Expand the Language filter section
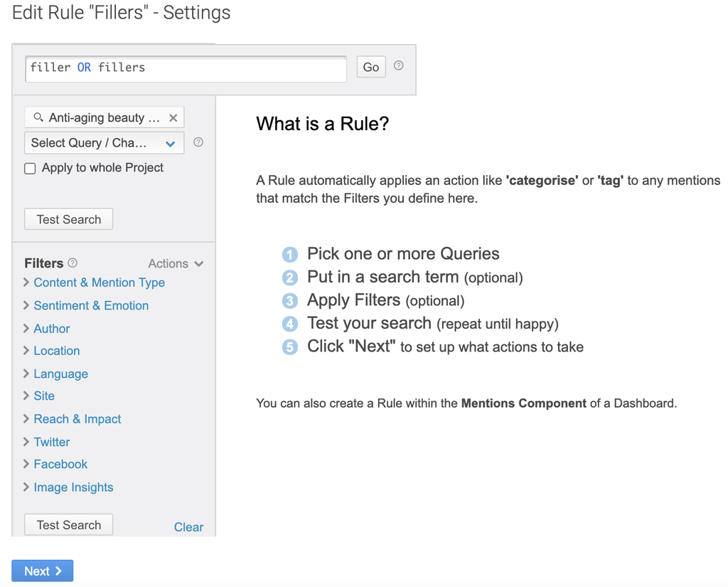 (60, 374)
